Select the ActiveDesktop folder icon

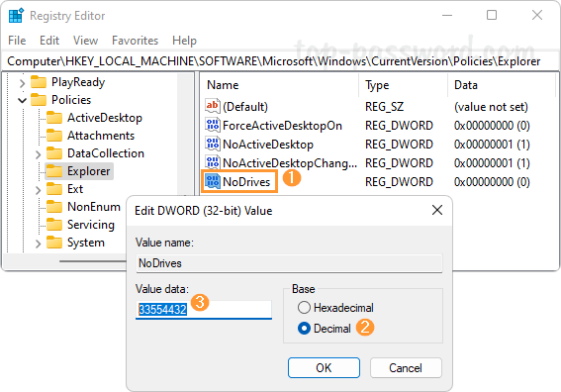click(54, 118)
